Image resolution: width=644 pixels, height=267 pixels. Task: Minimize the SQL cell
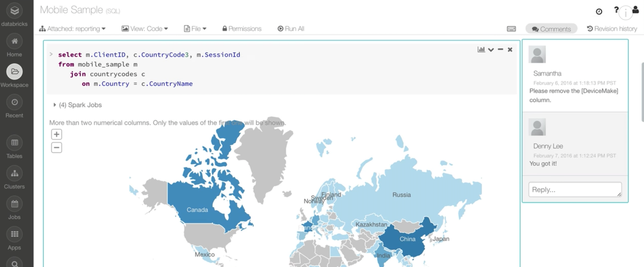pos(500,49)
